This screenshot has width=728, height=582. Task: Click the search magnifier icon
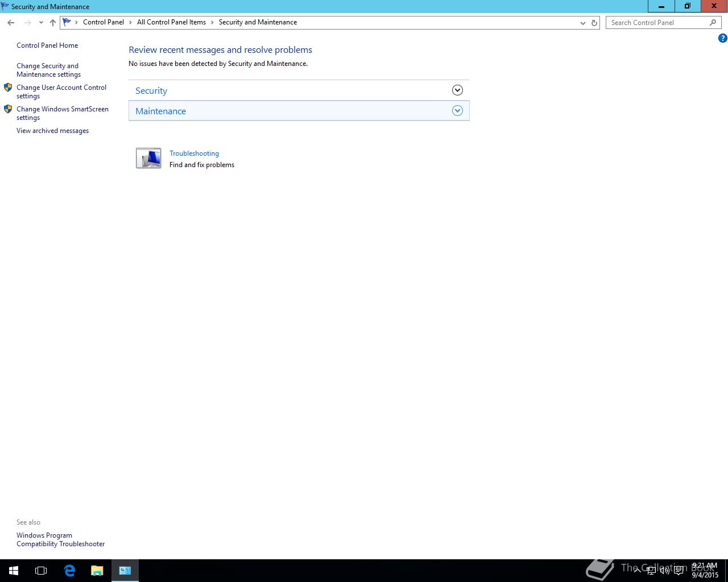(713, 22)
